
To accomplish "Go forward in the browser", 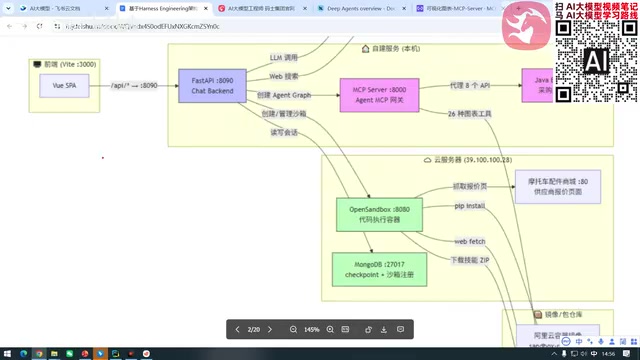I will [24, 26].
